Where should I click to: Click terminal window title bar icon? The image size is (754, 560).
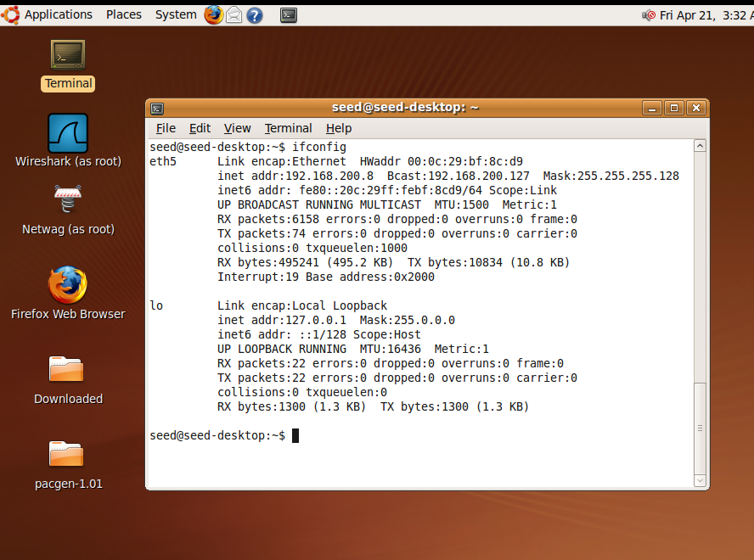157,108
